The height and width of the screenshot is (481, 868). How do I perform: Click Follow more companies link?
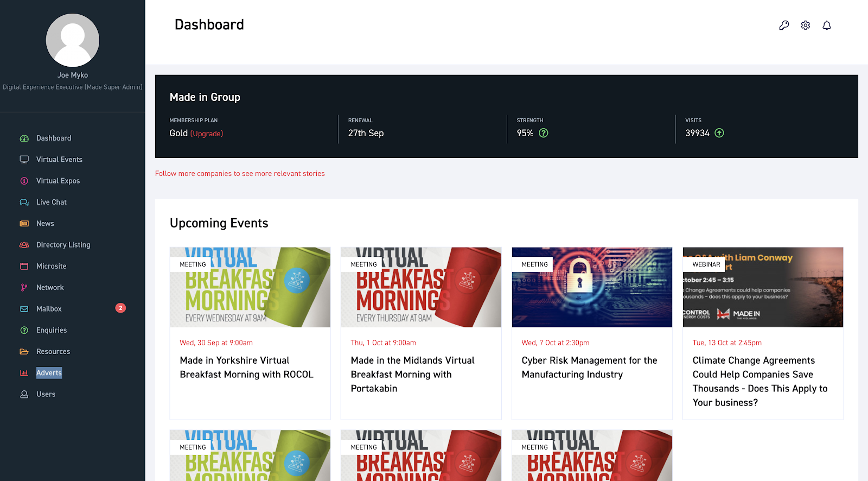[240, 174]
